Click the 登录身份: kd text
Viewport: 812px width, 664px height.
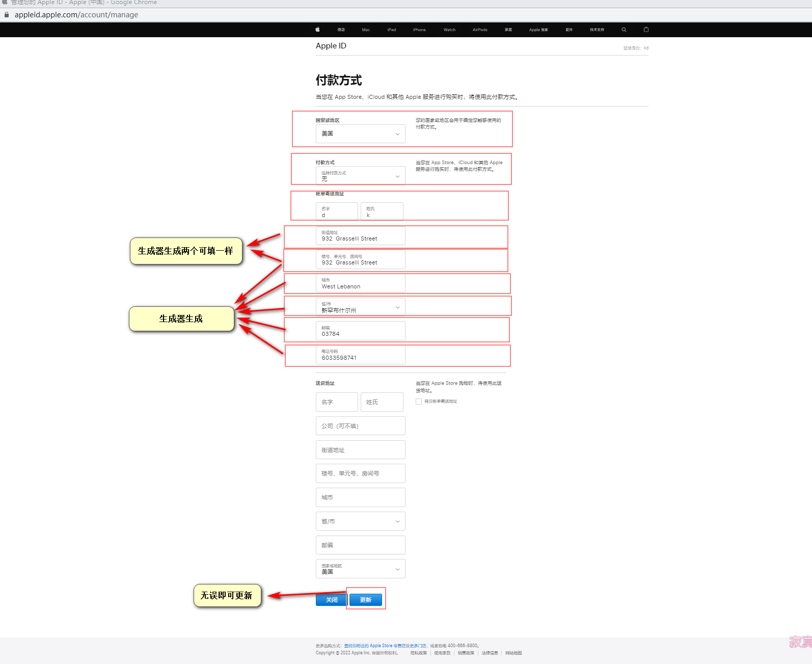click(636, 48)
